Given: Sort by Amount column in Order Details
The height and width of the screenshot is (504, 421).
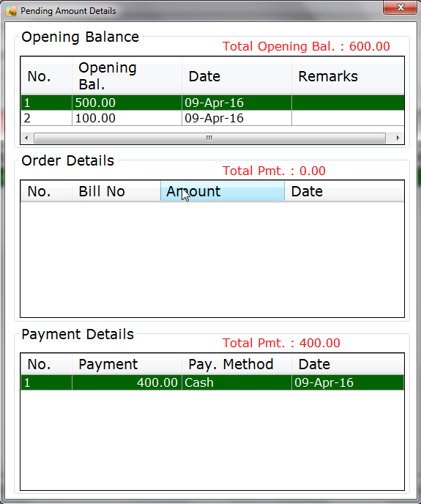Looking at the screenshot, I should 223,191.
